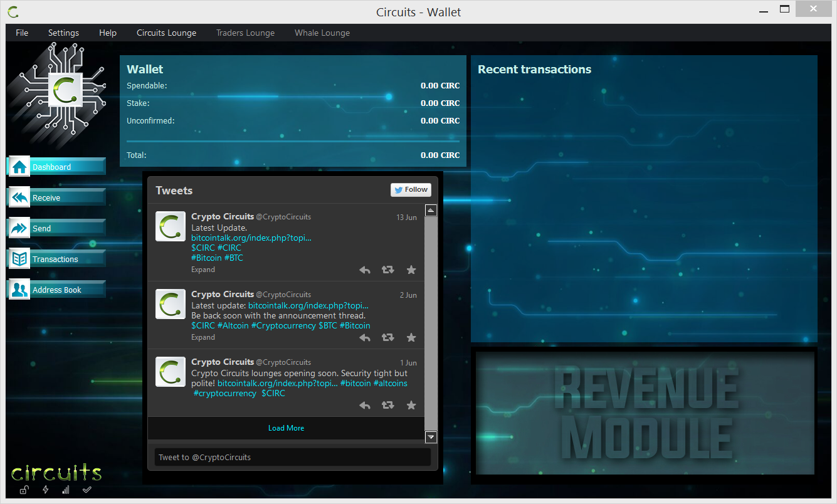Favorite the 1 Jun tweet
Viewport: 837px width, 504px height.
pyautogui.click(x=411, y=405)
